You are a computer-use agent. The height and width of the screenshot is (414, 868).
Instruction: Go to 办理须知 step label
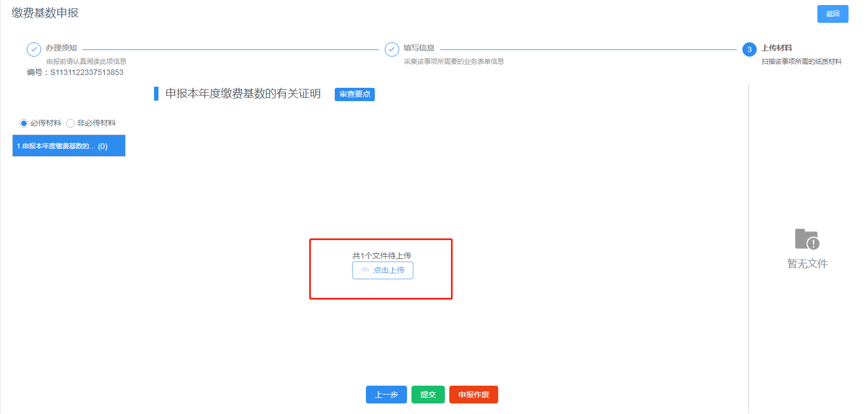61,48
